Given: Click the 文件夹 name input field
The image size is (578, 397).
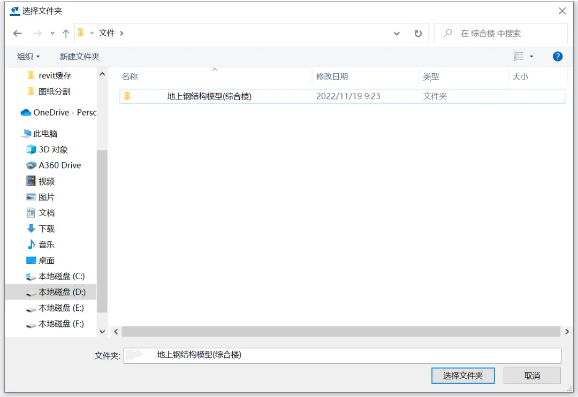Looking at the screenshot, I should (342, 355).
